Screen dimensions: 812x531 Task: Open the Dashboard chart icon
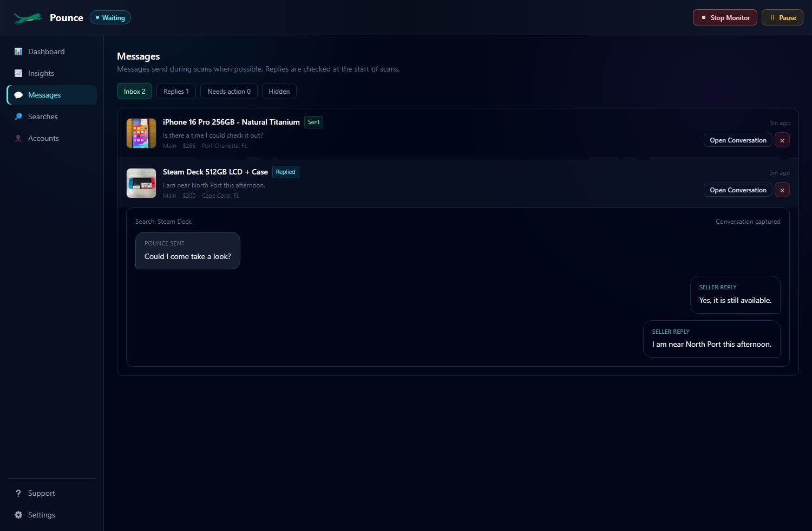(18, 51)
